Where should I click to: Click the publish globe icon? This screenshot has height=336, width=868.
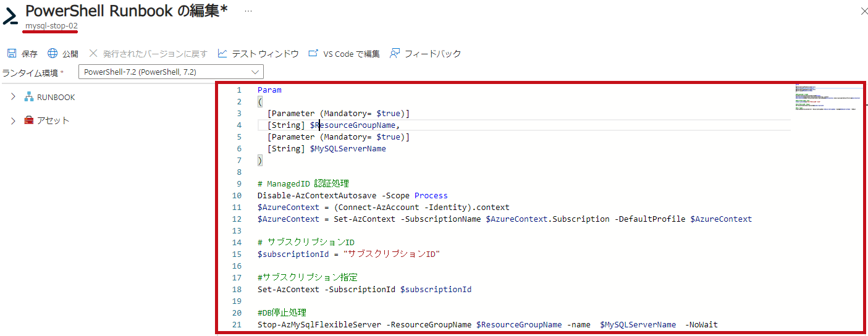(x=53, y=54)
